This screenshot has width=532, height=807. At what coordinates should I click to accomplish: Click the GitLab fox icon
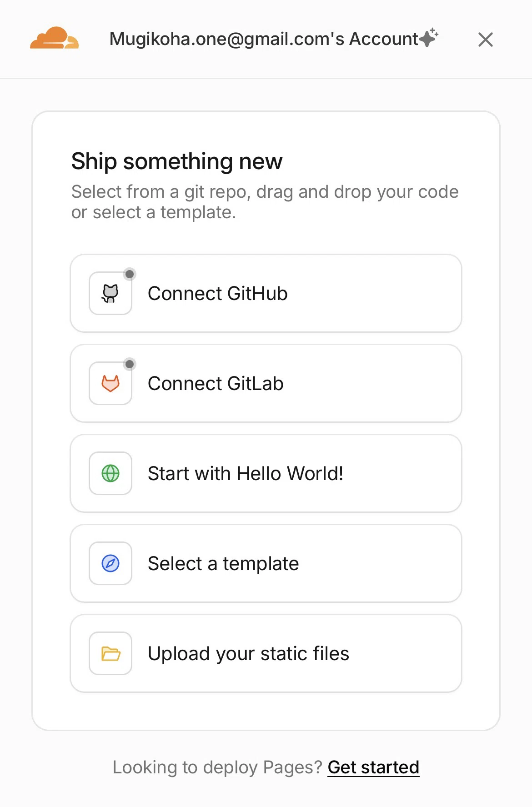(x=110, y=383)
